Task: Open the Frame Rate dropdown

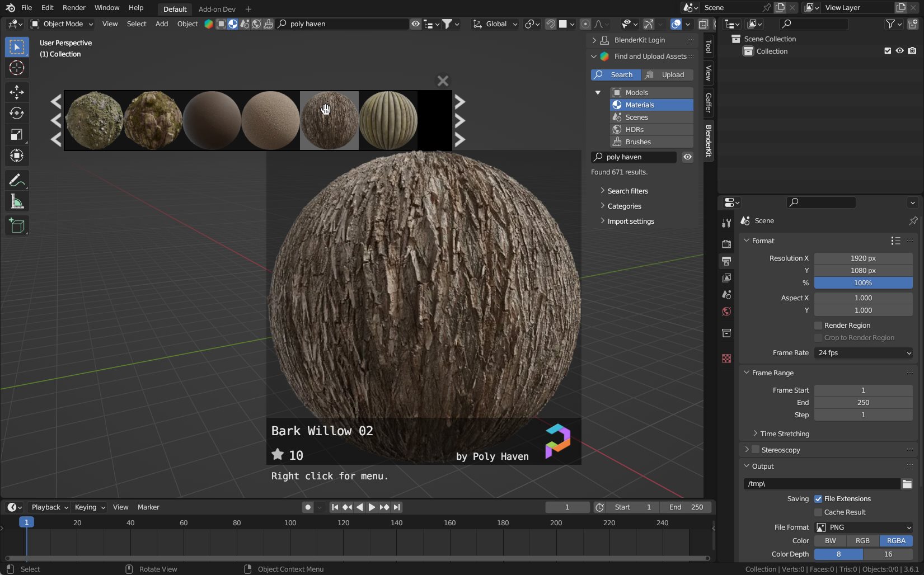Action: 863,353
